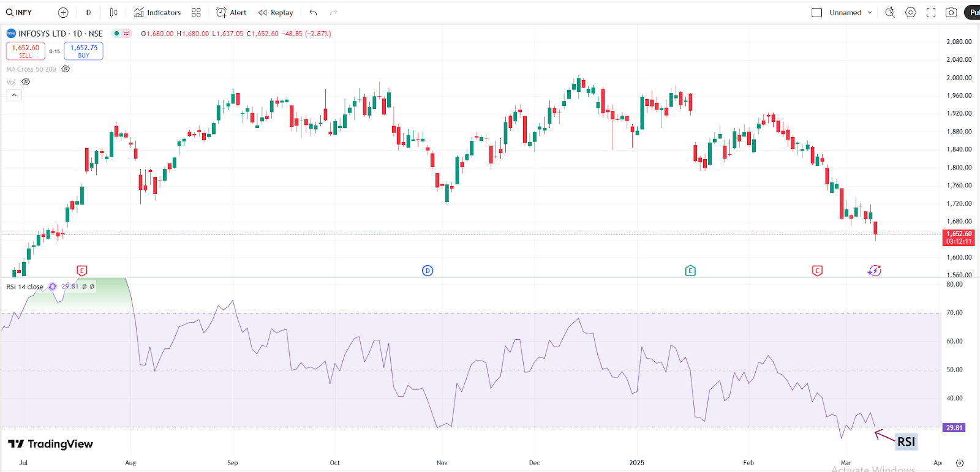This screenshot has width=980, height=472.
Task: Open the candlestick chart style menu
Action: pos(113,12)
